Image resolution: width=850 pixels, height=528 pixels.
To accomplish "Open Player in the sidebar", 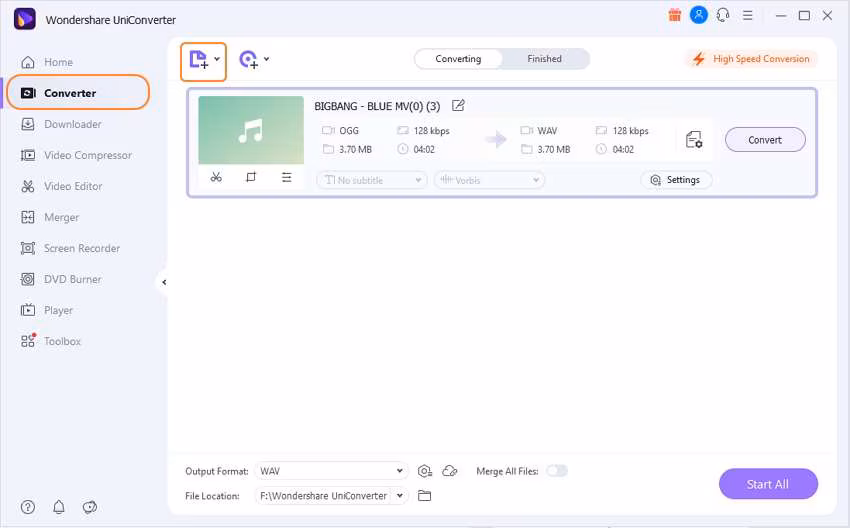I will (58, 310).
